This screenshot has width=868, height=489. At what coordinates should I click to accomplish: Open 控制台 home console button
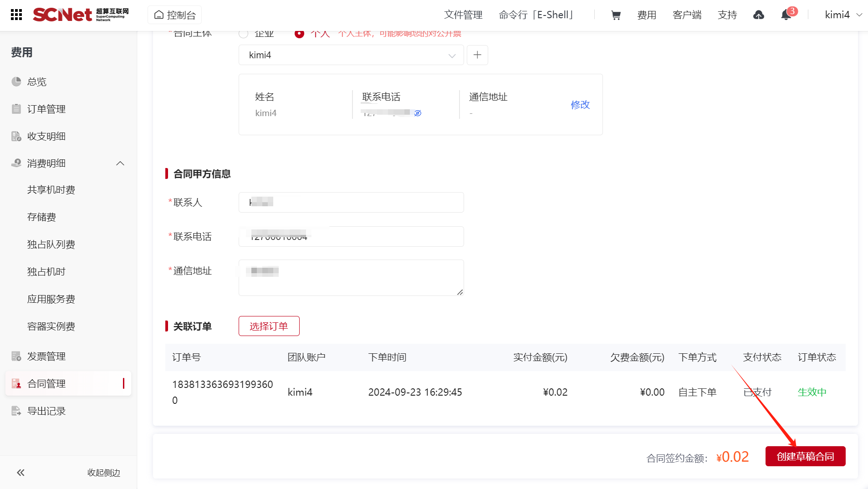coord(175,15)
